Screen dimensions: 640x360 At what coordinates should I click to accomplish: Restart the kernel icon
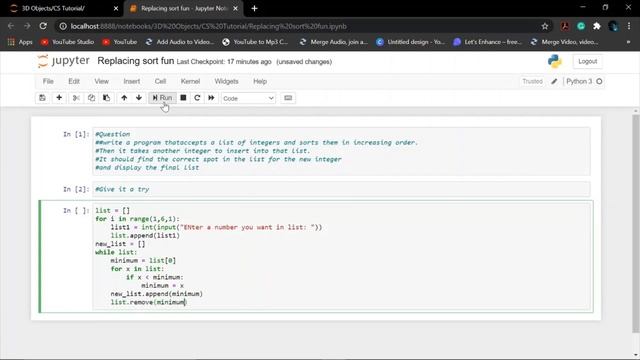(197, 98)
